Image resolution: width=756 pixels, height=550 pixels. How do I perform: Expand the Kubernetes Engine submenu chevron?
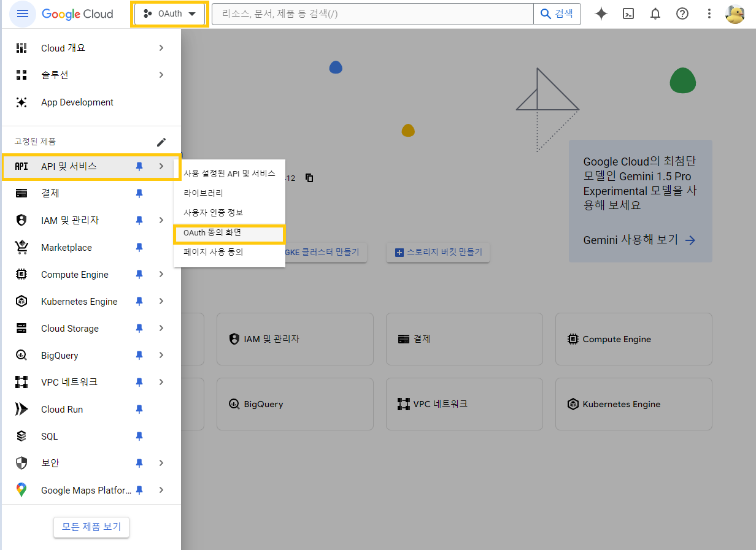click(161, 301)
